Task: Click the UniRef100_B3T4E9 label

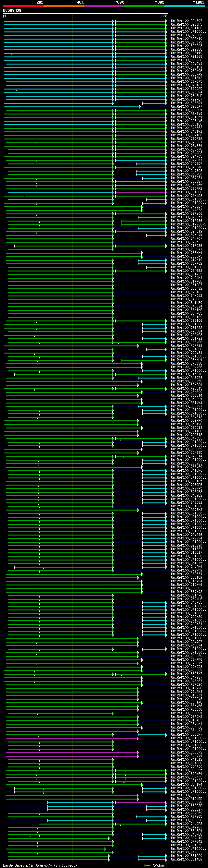Action: 187,860
